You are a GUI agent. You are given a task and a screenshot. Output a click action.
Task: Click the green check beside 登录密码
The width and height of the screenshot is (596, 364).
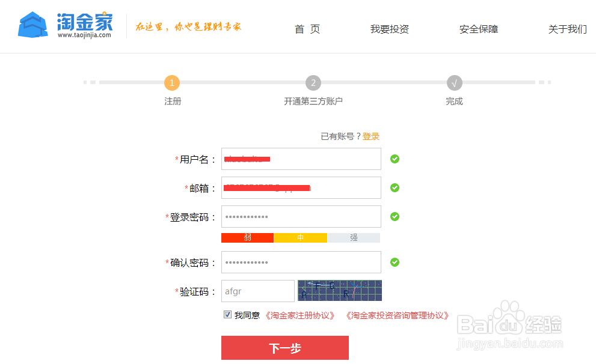click(x=395, y=216)
